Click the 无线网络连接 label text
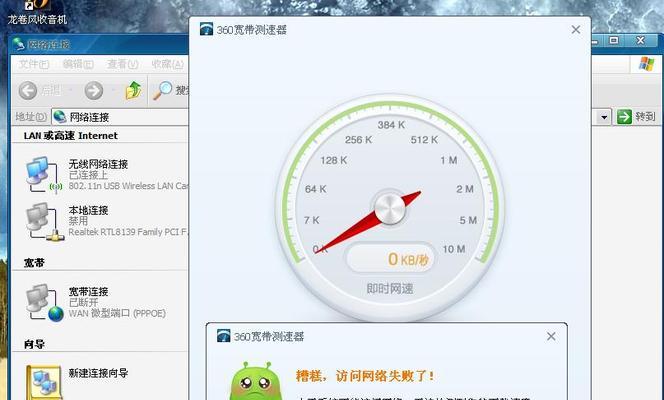 tap(98, 164)
